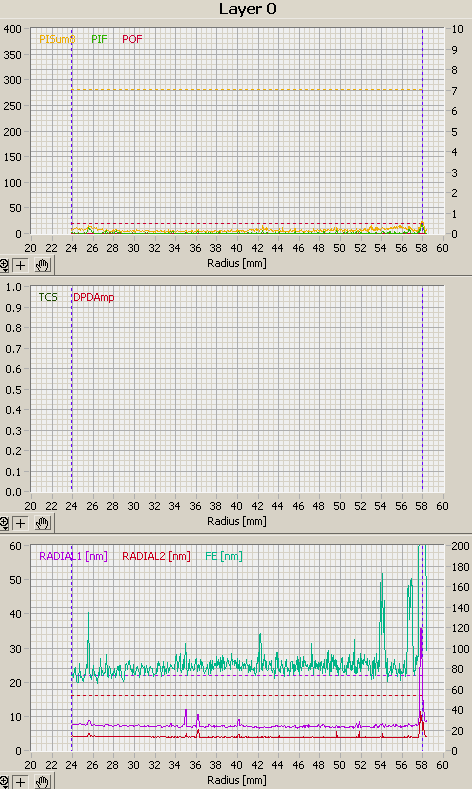The image size is (472, 789).
Task: Select the crosshair cursor tool under the PISum8 graph
Action: click(21, 265)
